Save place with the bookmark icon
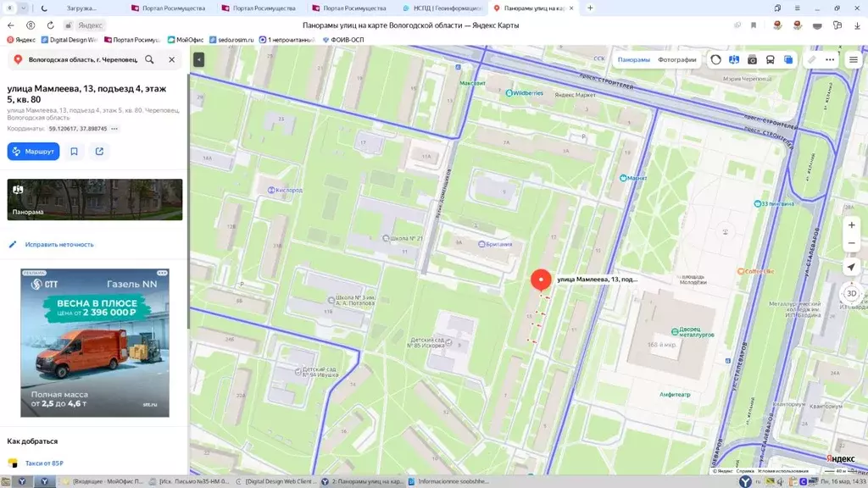The width and height of the screenshot is (868, 488). pos(75,152)
